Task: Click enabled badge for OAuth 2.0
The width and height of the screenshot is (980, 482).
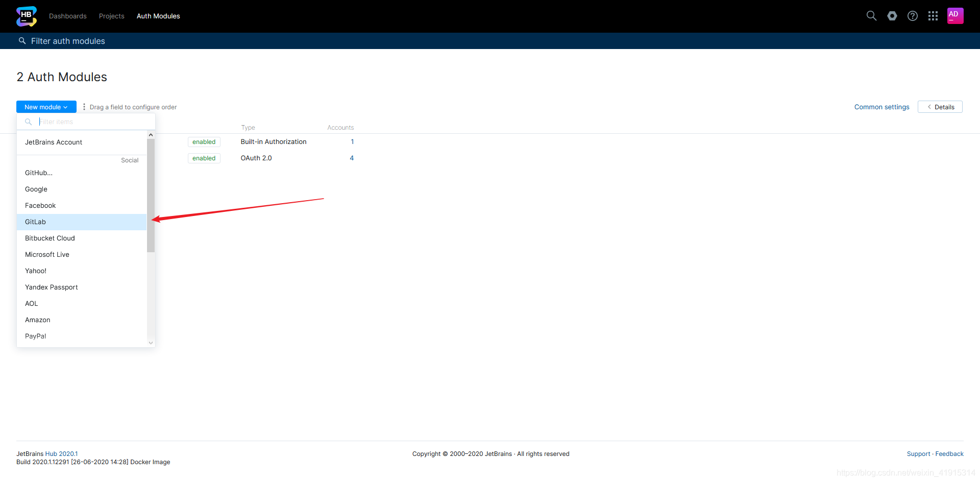Action: pos(204,158)
